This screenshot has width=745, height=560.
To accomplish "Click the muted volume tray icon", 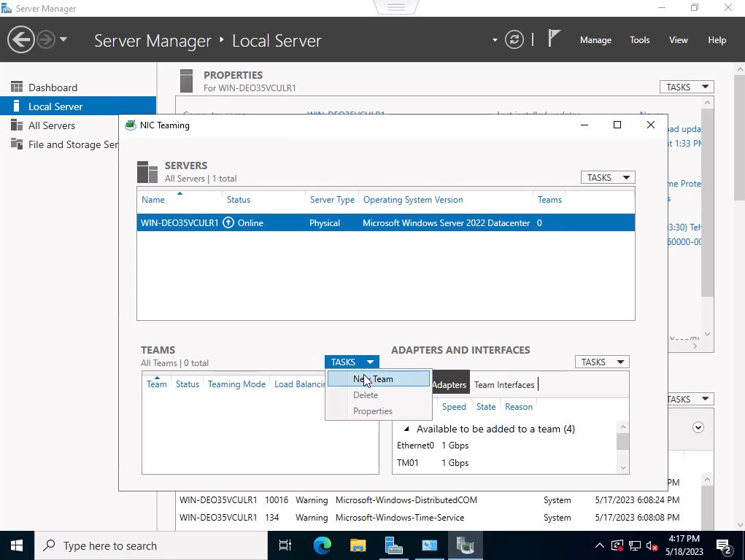I will (652, 545).
